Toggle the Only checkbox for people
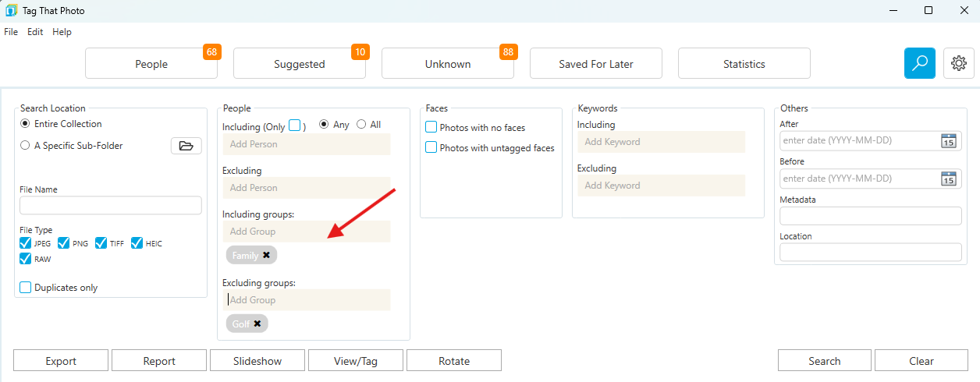 coord(295,126)
